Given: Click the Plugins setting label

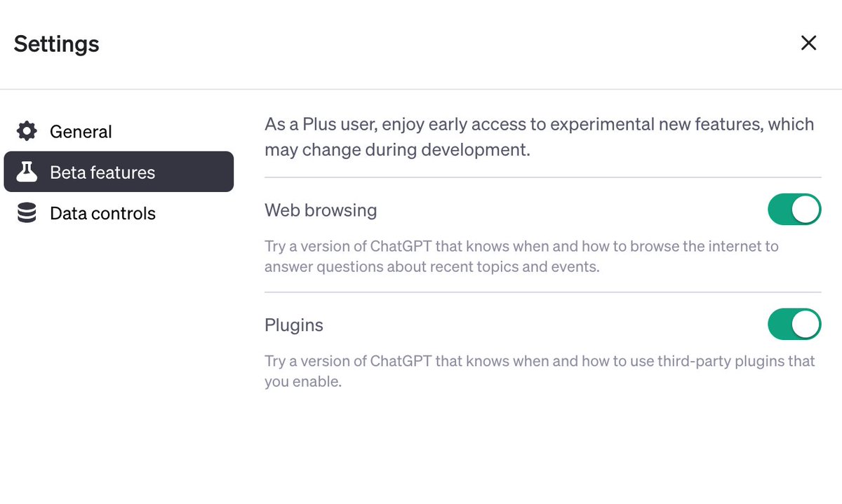Looking at the screenshot, I should [x=294, y=325].
